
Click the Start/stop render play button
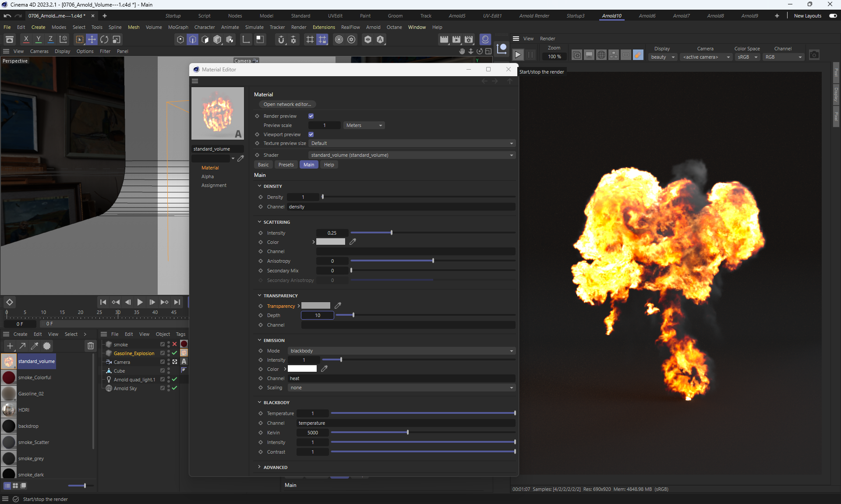point(518,55)
